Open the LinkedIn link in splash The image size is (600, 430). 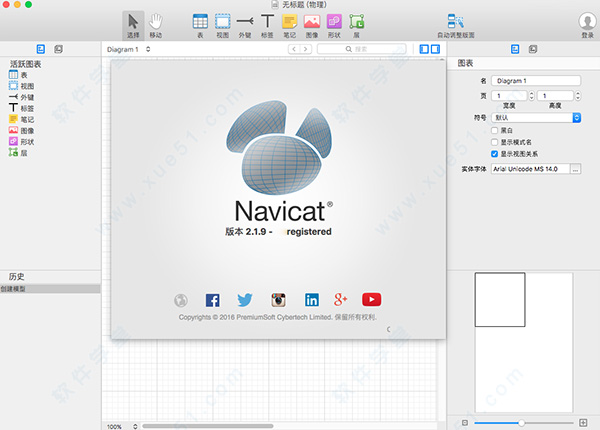click(x=312, y=300)
